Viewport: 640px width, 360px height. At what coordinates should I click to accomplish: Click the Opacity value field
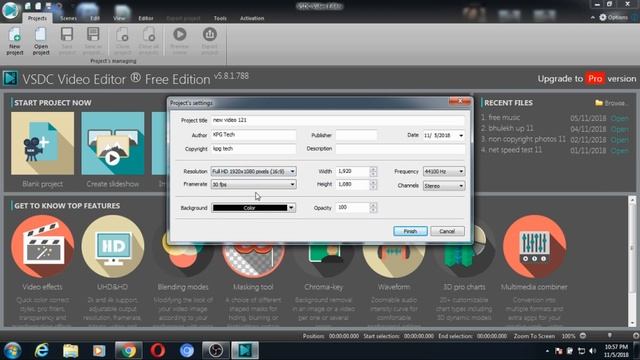(352, 207)
